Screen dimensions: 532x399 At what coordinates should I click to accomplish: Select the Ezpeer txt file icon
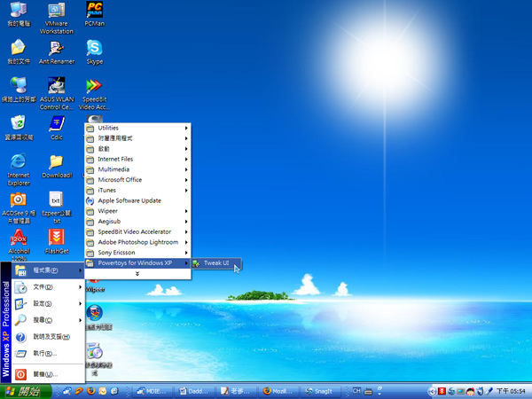click(57, 207)
